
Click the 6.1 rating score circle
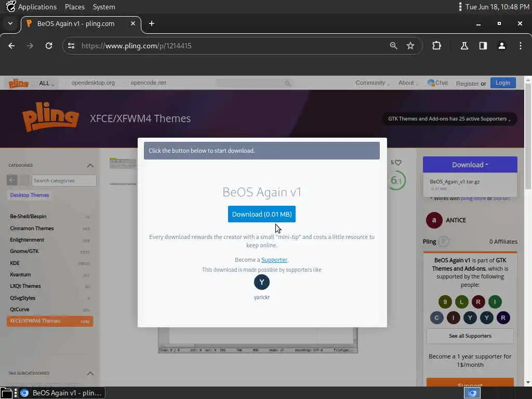[x=396, y=180]
